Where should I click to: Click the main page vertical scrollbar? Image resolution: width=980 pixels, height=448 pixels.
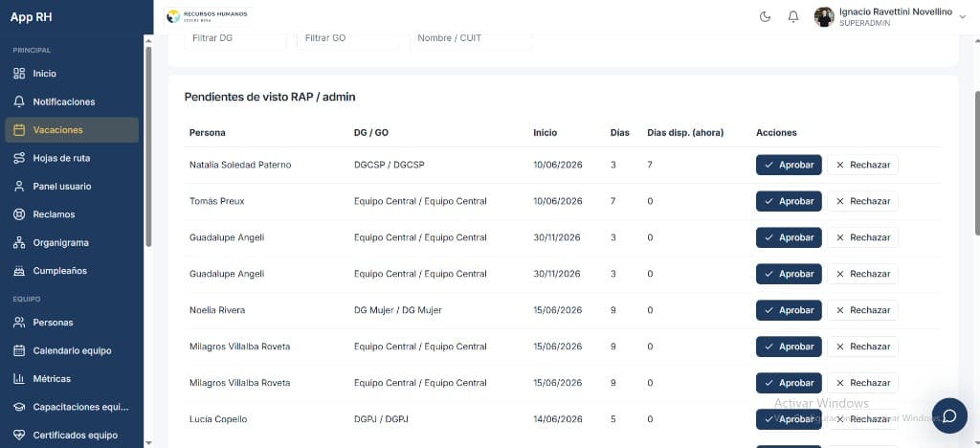(977, 164)
